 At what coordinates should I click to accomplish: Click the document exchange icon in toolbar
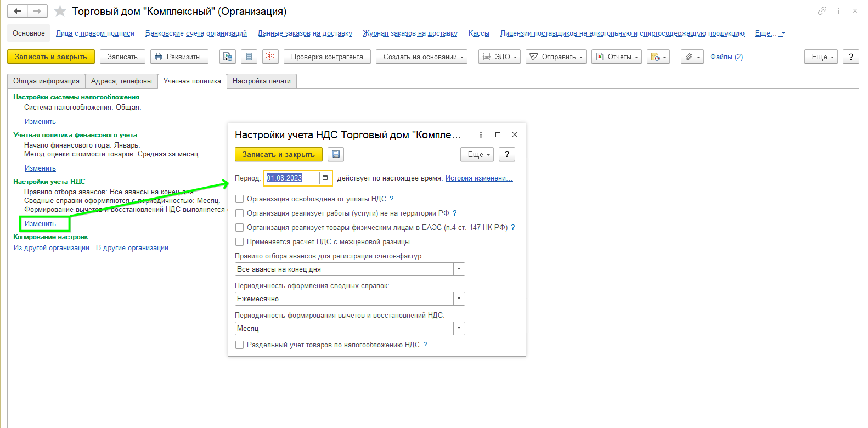click(x=228, y=57)
